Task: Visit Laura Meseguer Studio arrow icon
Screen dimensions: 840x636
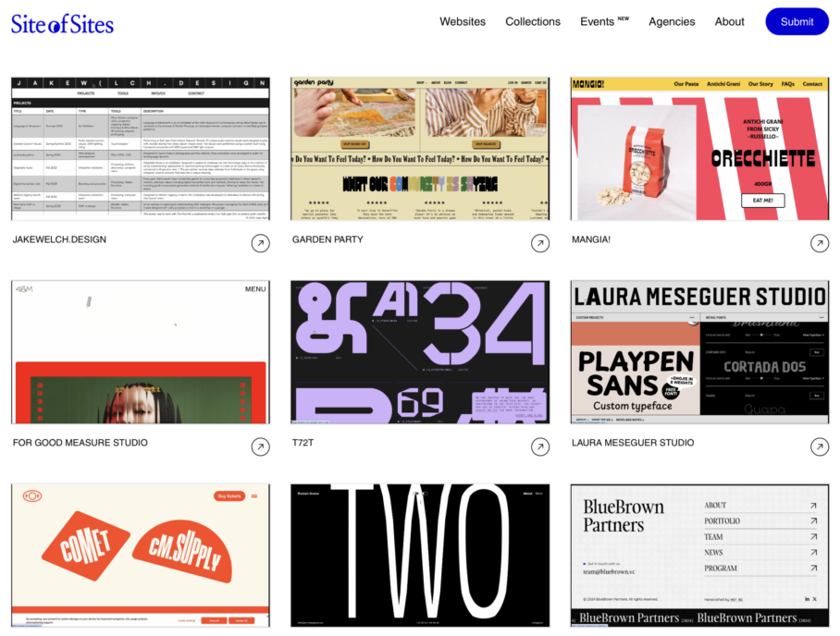Action: pos(820,446)
